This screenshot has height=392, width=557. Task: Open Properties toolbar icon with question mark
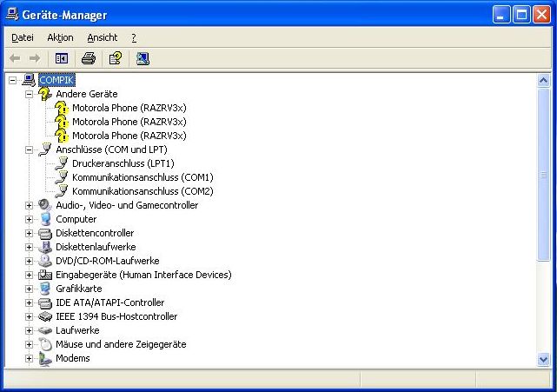pos(116,58)
